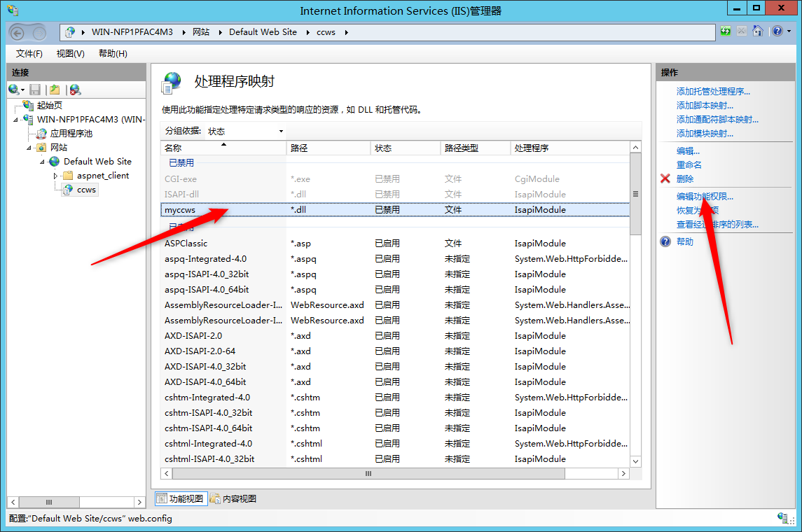Click the 已禁用 group header
This screenshot has height=532, width=802.
(181, 163)
